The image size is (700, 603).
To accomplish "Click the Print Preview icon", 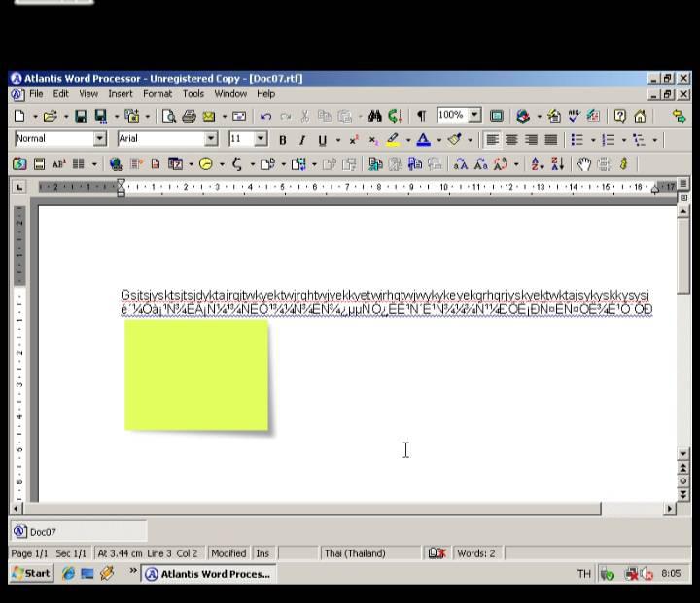I will (169, 116).
